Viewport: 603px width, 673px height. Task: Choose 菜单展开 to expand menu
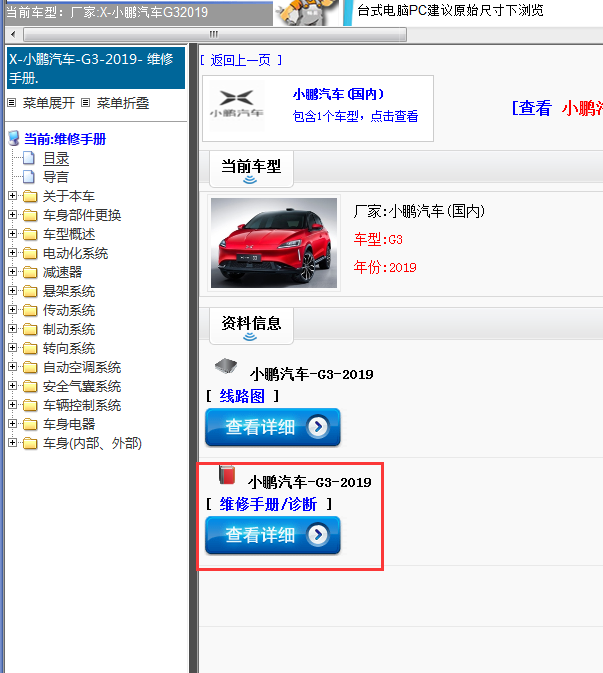point(48,103)
